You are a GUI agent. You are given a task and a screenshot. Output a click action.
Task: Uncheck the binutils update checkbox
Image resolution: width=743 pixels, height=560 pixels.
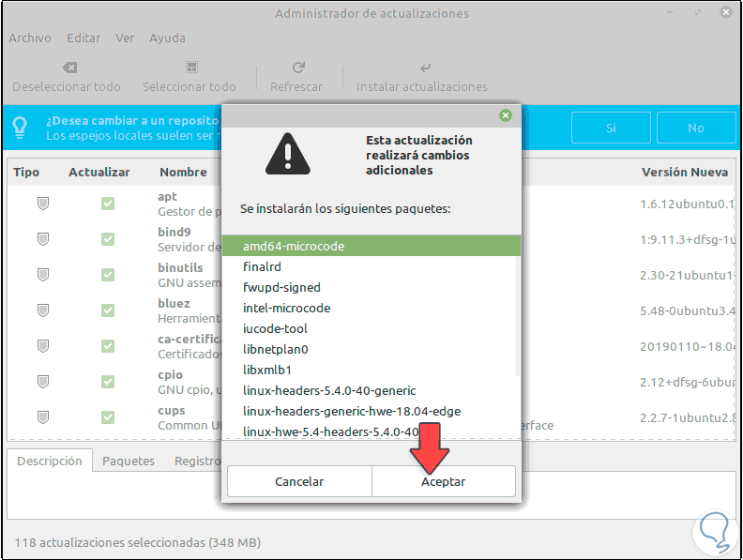(x=108, y=275)
